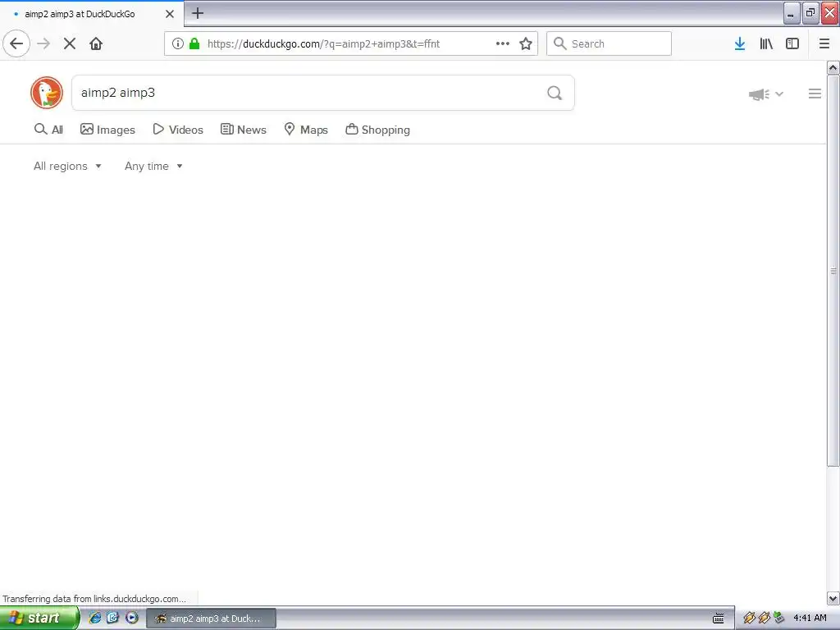Submit search using the magnifier icon

click(555, 93)
